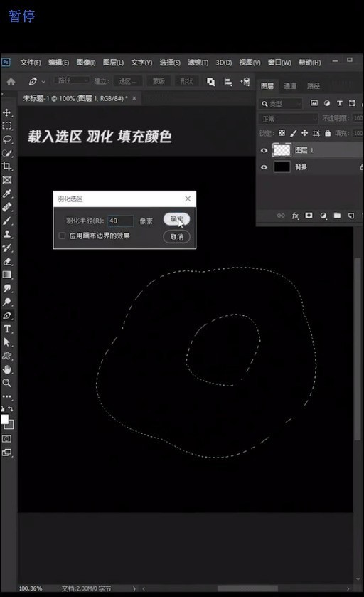This screenshot has height=597, width=364.
Task: Click the link layers icon
Action: pyautogui.click(x=281, y=216)
